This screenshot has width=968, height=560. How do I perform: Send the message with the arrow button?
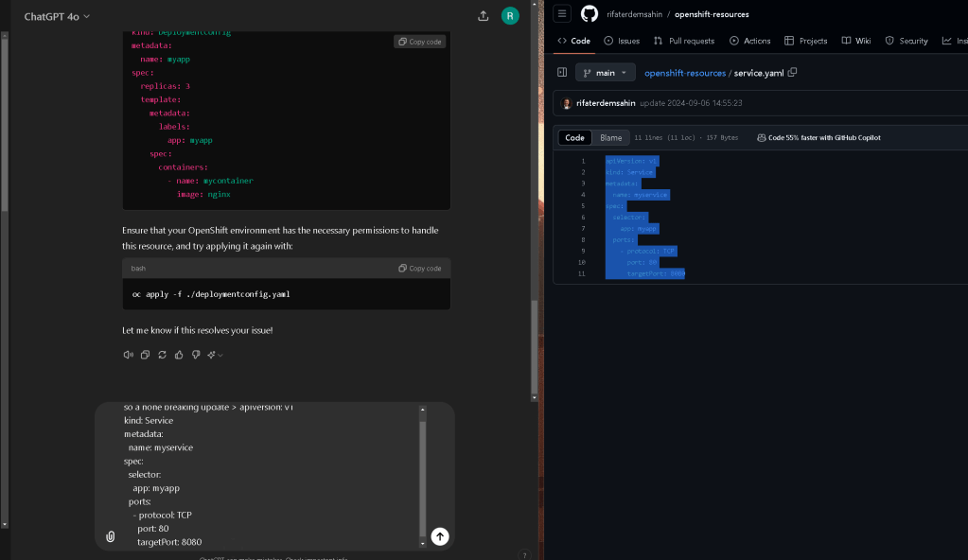click(440, 536)
